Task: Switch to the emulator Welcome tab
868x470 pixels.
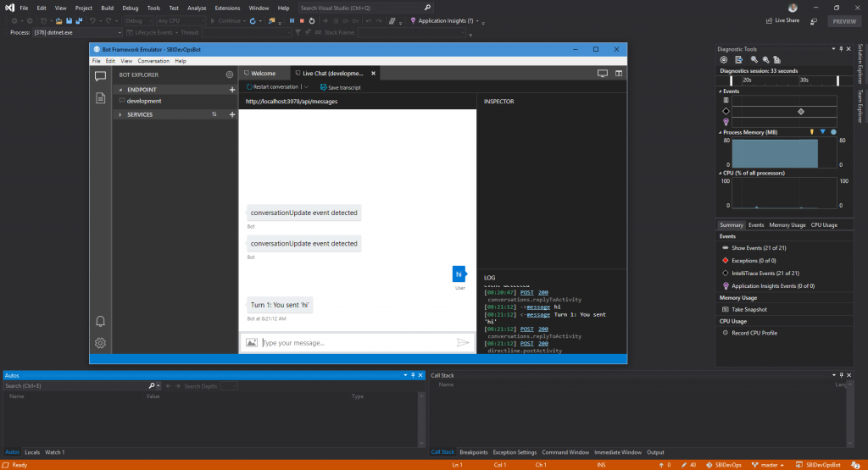Action: click(264, 73)
